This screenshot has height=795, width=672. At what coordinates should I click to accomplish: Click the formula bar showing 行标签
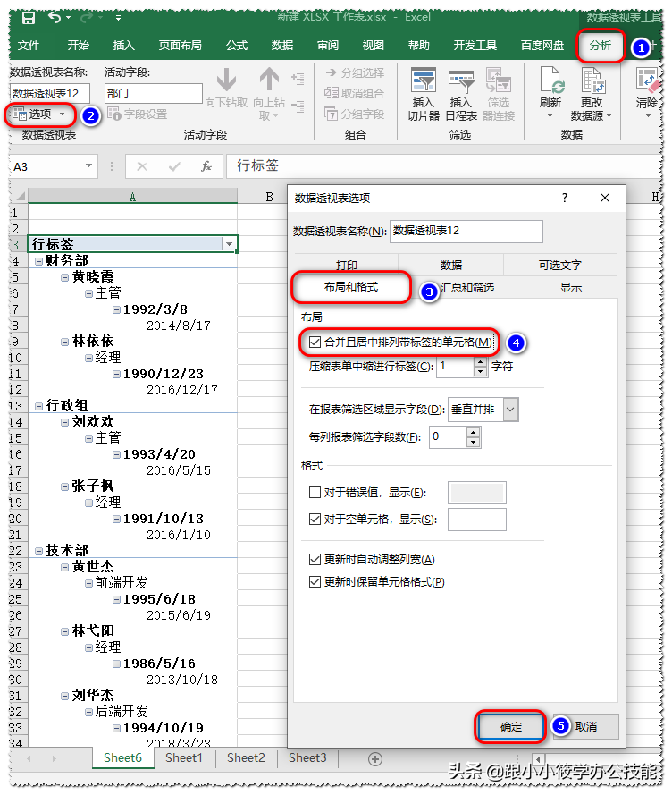443,165
